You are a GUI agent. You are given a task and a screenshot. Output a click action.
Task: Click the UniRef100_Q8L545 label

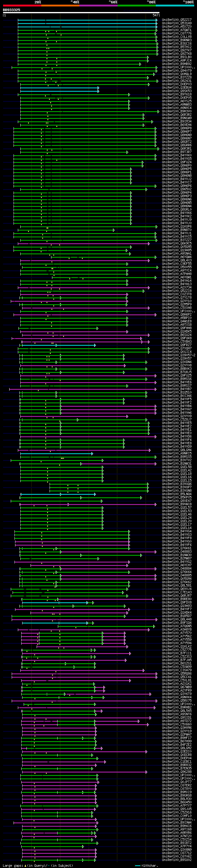click(176, 711)
